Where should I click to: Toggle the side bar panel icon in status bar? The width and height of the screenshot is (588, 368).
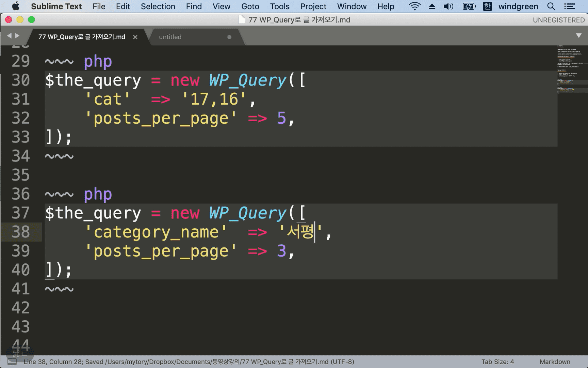(x=12, y=362)
